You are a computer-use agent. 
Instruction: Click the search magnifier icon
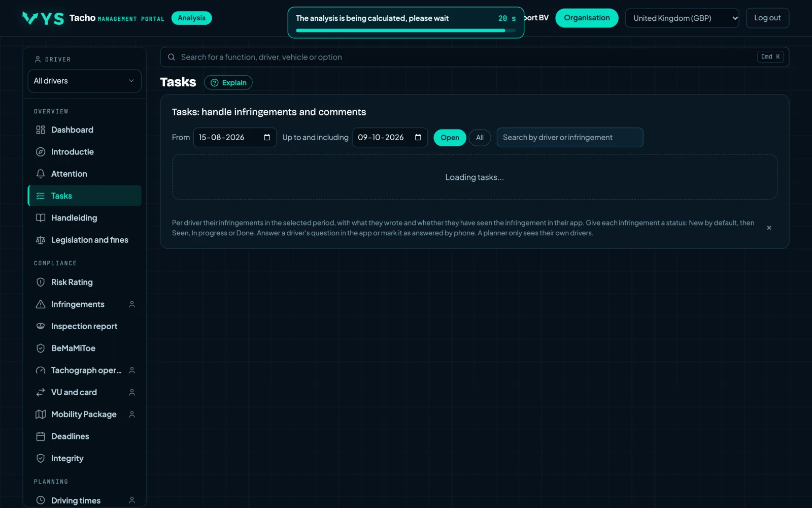tap(172, 57)
